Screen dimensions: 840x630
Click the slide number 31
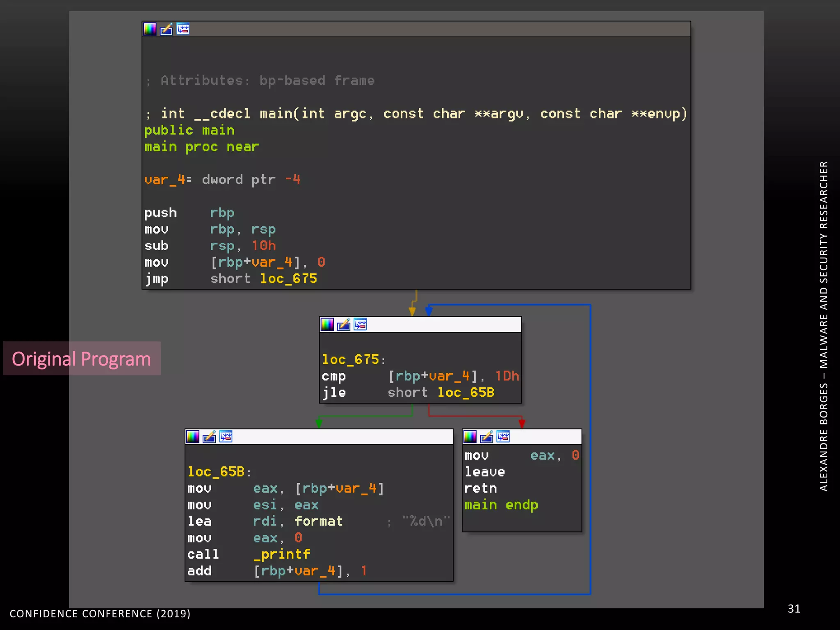[794, 609]
